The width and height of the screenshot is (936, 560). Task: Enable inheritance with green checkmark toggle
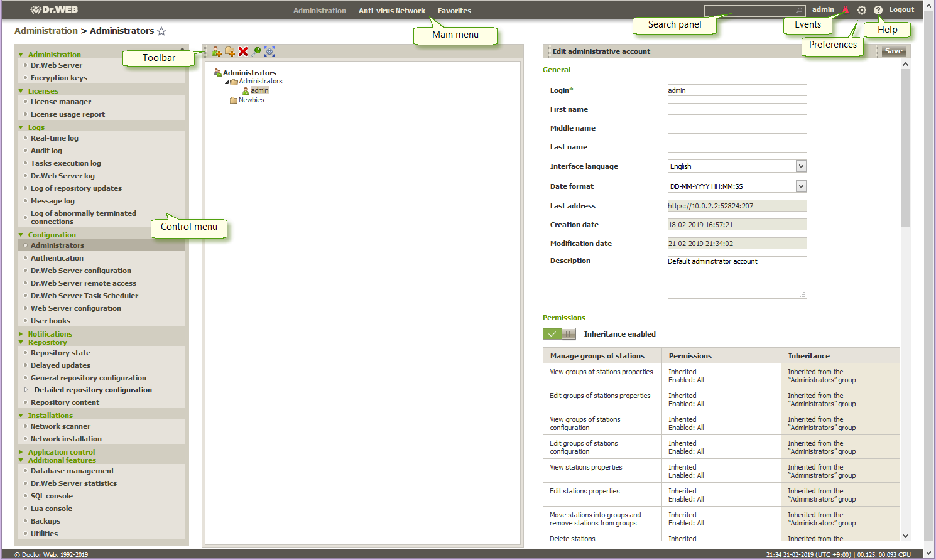pos(552,334)
